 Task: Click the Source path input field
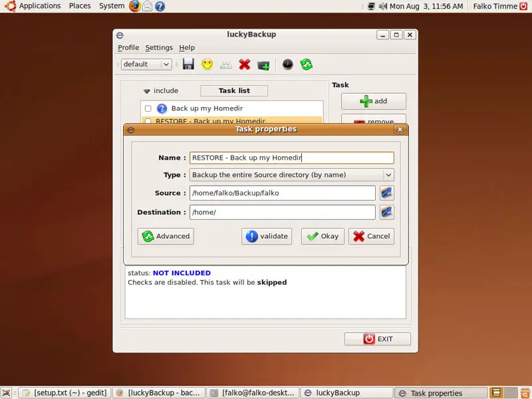tap(282, 193)
